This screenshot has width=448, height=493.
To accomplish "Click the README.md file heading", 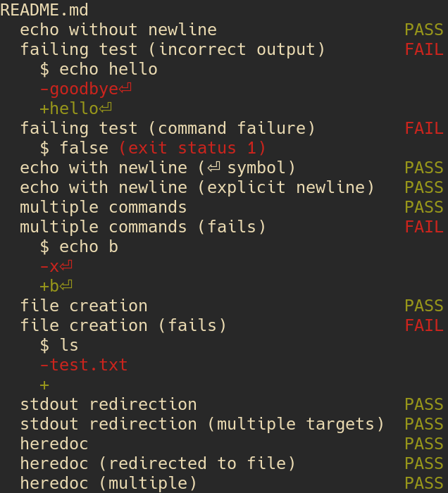I will click(x=44, y=10).
